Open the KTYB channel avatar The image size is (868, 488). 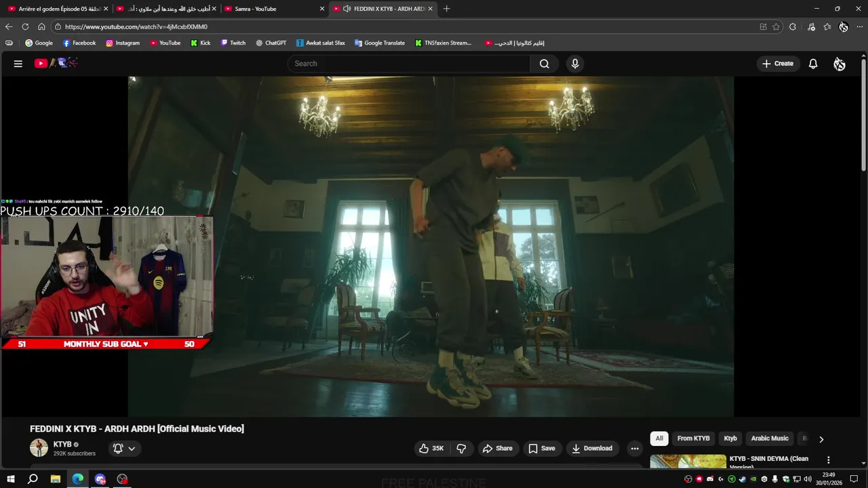click(39, 448)
